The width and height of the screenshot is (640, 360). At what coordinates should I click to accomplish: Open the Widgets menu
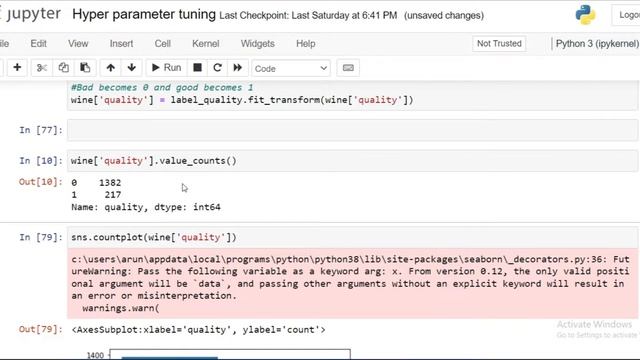258,44
